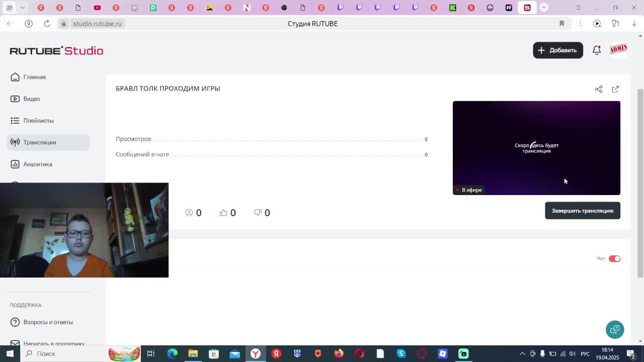Click the share stream icon
This screenshot has width=644, height=362.
tap(599, 89)
